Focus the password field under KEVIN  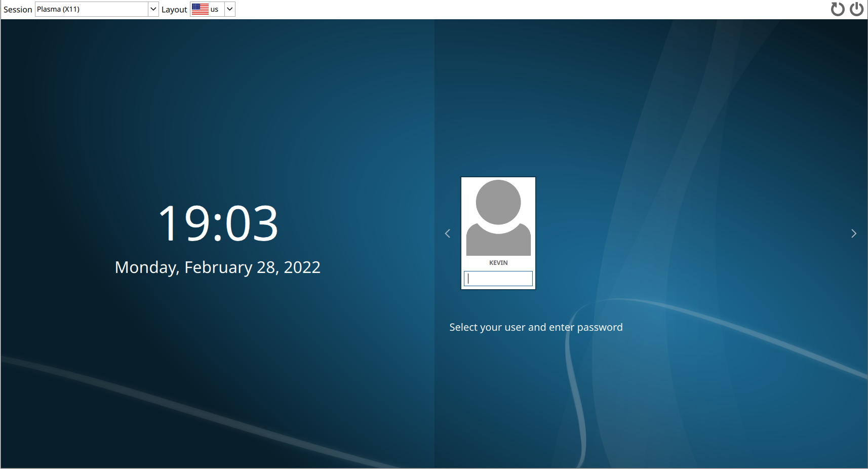pyautogui.click(x=498, y=279)
